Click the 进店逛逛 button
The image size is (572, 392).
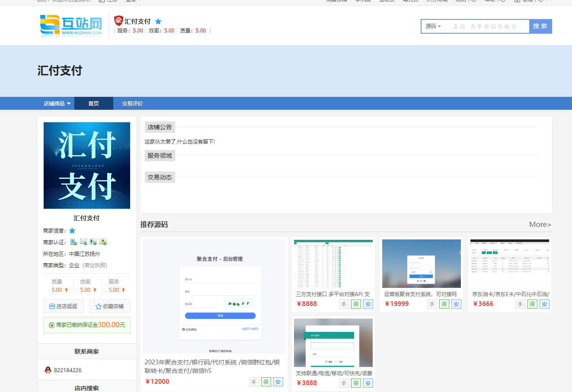pyautogui.click(x=63, y=306)
